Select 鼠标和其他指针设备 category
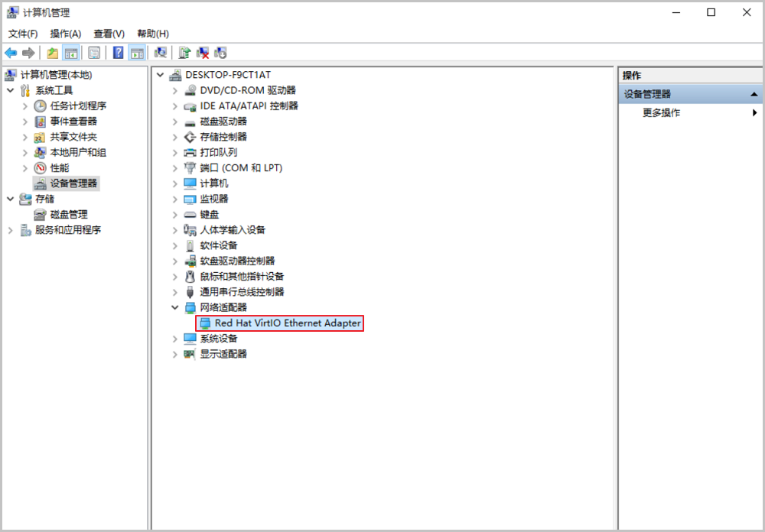 pyautogui.click(x=242, y=277)
